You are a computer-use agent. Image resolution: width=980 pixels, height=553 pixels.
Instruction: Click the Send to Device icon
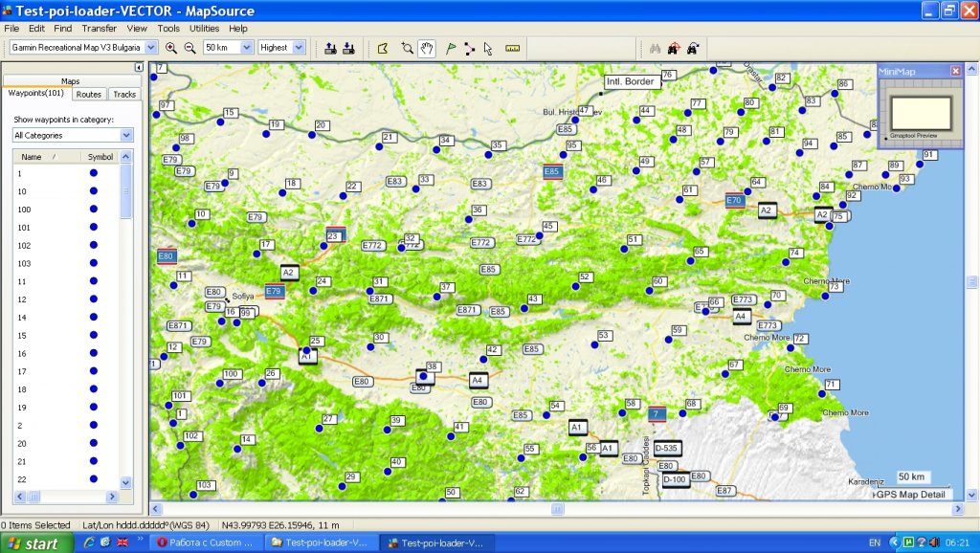[x=330, y=48]
